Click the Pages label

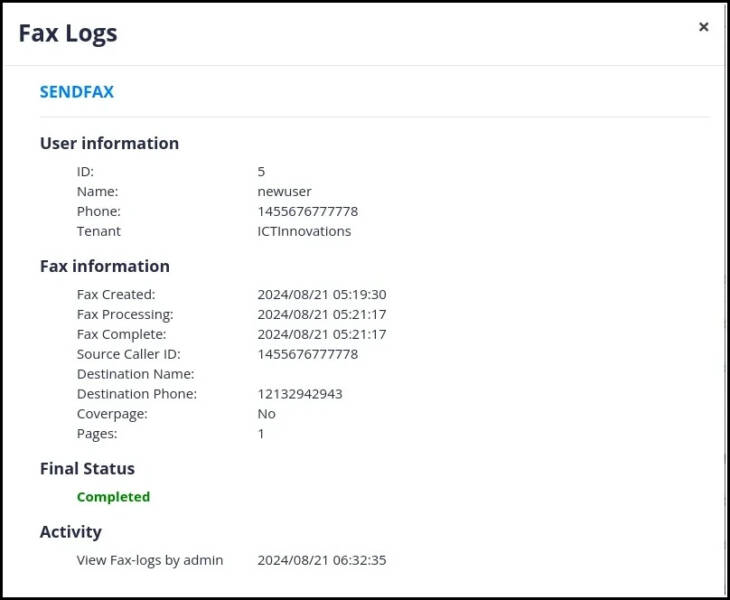point(97,434)
